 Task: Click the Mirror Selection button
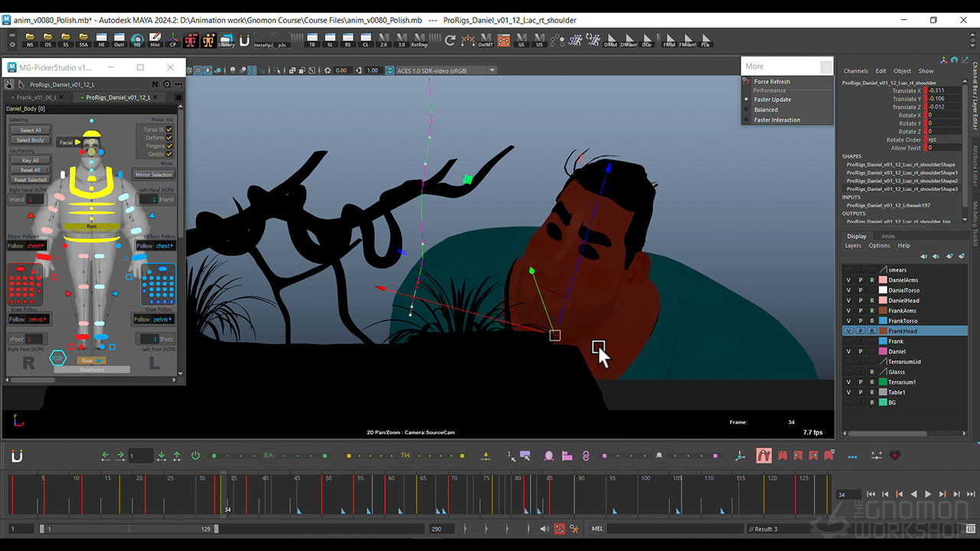(x=153, y=174)
